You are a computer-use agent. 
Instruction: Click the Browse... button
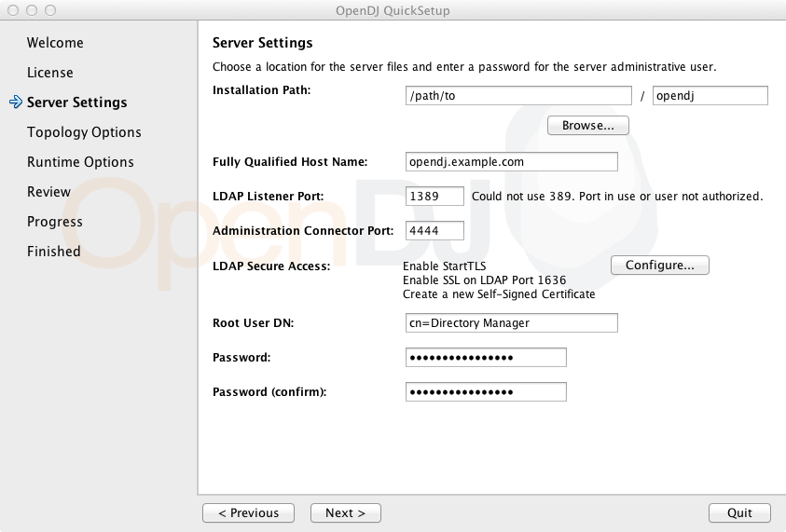[x=588, y=125]
